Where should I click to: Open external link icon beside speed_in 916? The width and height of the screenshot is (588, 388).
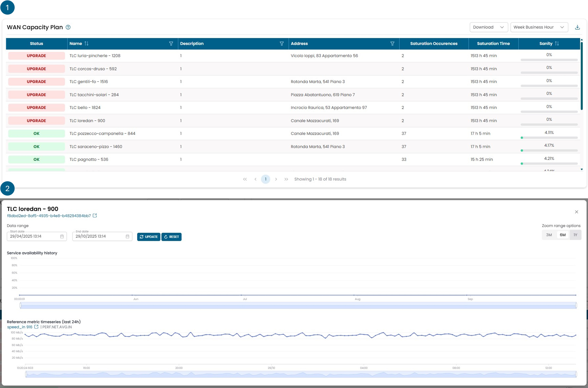coord(36,327)
